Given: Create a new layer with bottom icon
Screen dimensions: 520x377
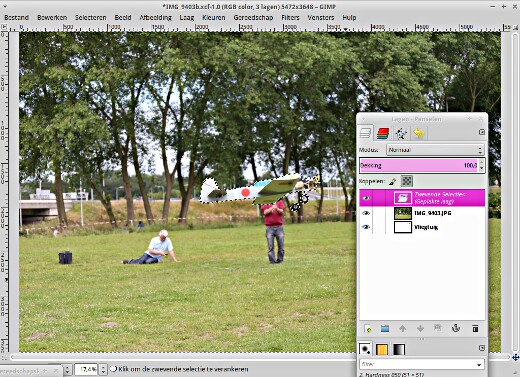Looking at the screenshot, I should pyautogui.click(x=368, y=329).
